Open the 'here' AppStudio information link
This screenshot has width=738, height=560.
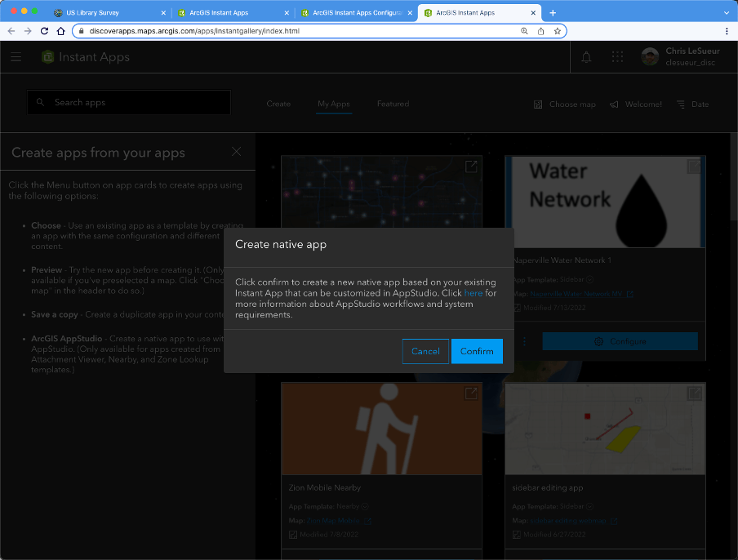(473, 293)
